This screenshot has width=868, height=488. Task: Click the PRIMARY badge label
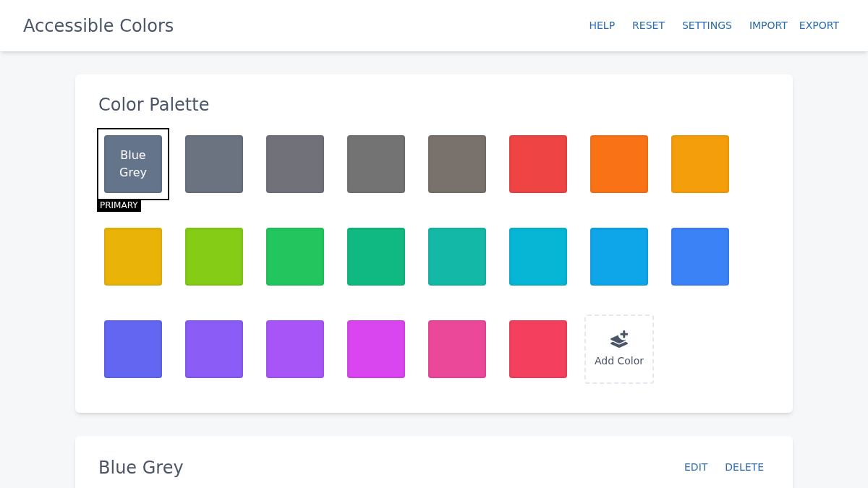119,205
